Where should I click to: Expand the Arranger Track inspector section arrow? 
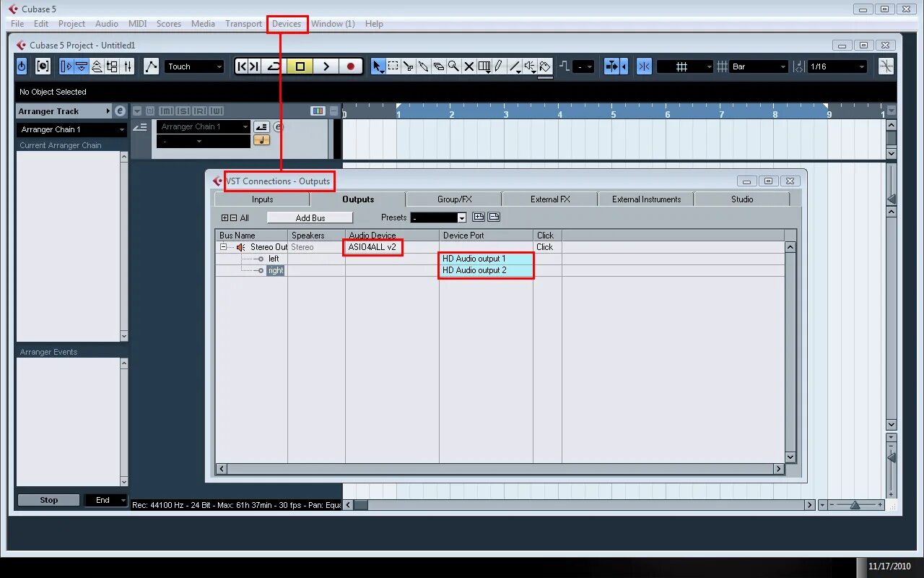click(108, 111)
